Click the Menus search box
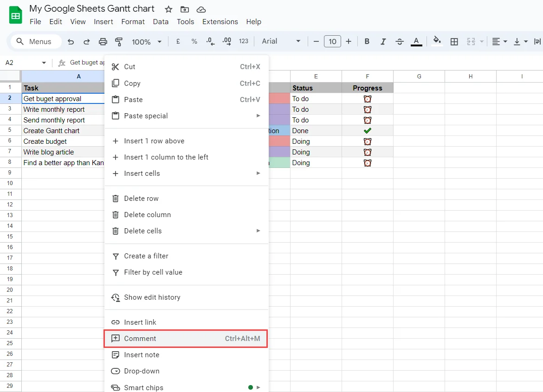This screenshot has width=543, height=392. 36,42
